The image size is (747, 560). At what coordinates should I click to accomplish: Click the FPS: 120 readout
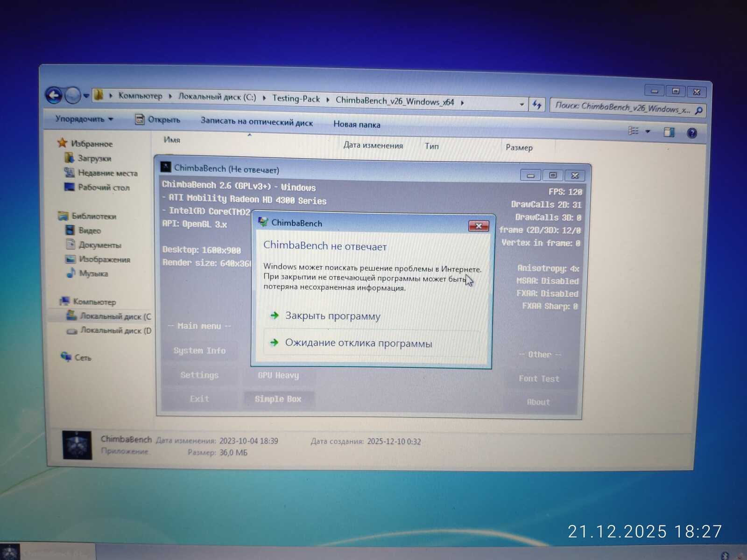[x=565, y=192]
